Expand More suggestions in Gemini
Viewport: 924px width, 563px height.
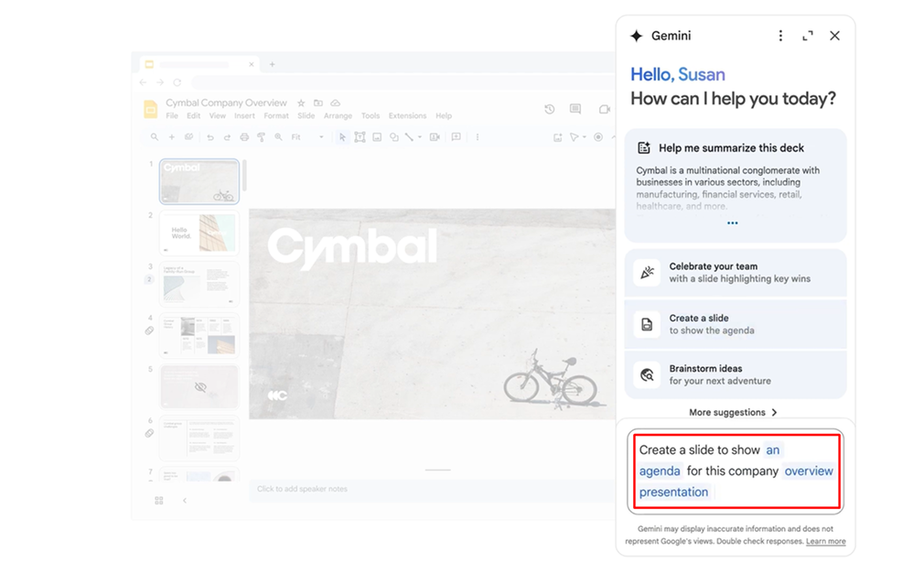click(x=734, y=413)
